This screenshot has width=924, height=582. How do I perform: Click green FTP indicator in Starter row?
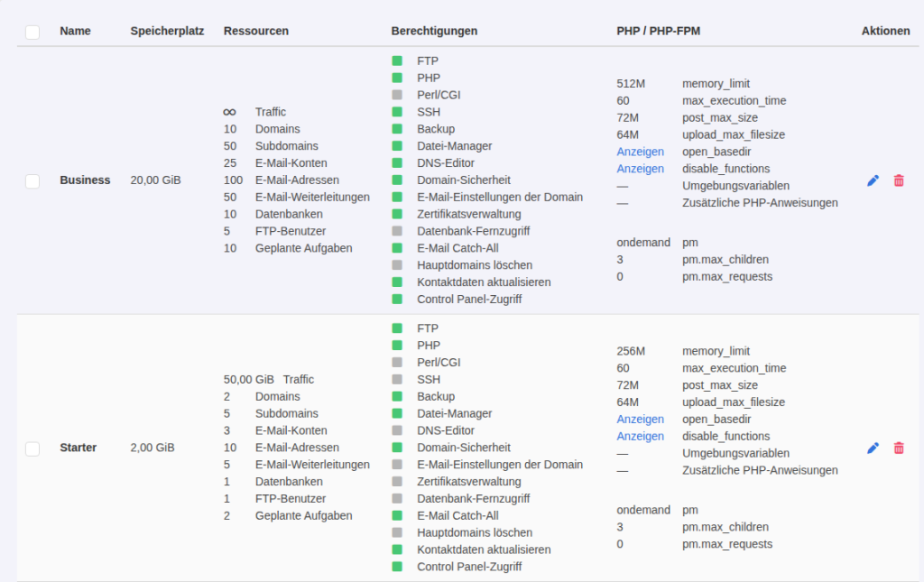pyautogui.click(x=397, y=328)
